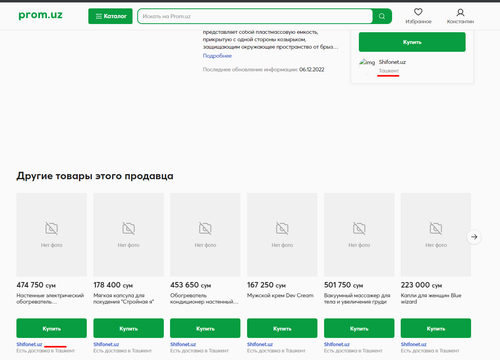Open the Избранное heart icon

coord(418,12)
